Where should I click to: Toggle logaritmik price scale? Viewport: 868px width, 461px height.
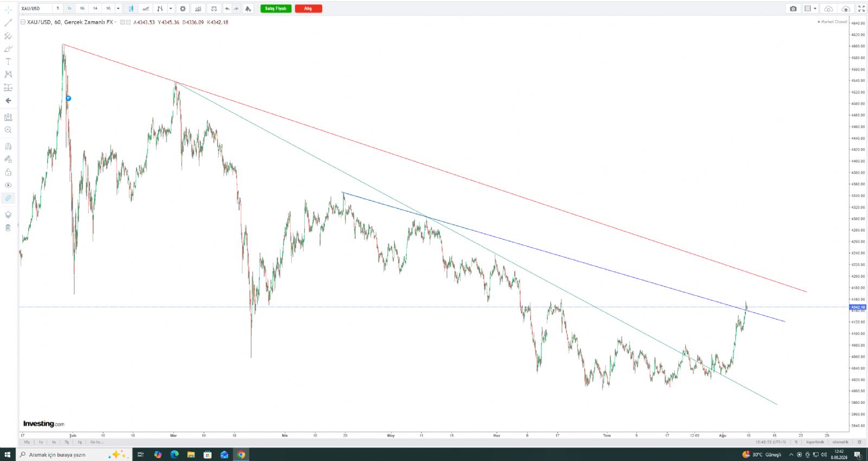tap(815, 442)
